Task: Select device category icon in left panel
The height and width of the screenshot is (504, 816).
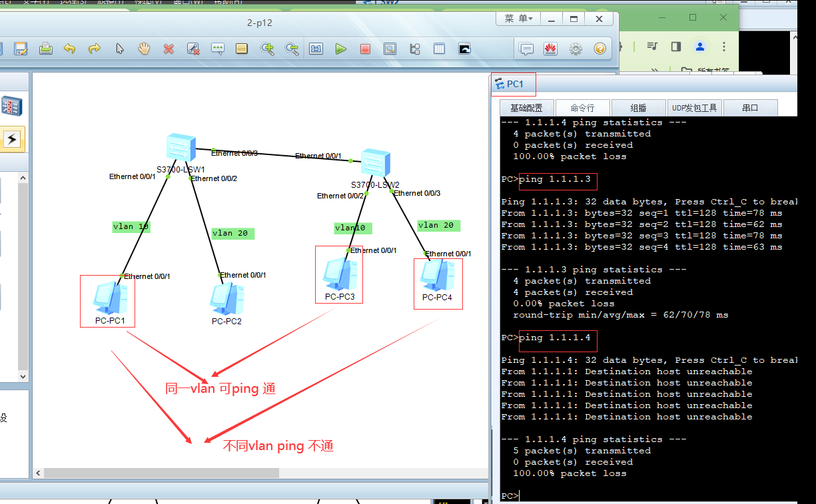Action: 12,106
